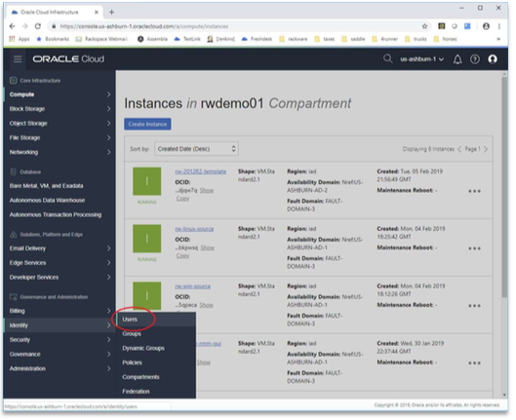Click the search magnifier icon in header
The height and width of the screenshot is (420, 516).
(x=387, y=58)
